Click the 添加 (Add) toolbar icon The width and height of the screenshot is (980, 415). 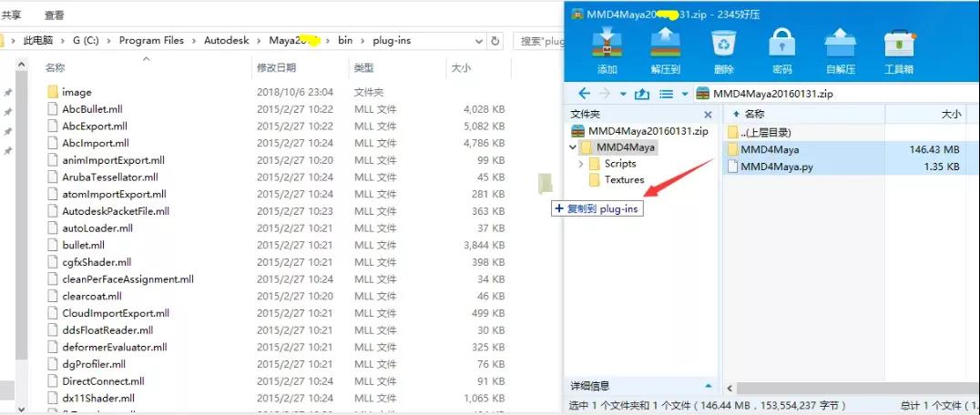(x=607, y=51)
